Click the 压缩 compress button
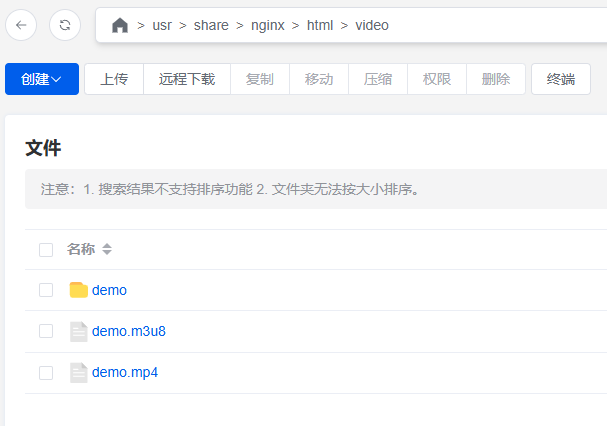Viewport: 607px width, 426px height. coord(378,79)
